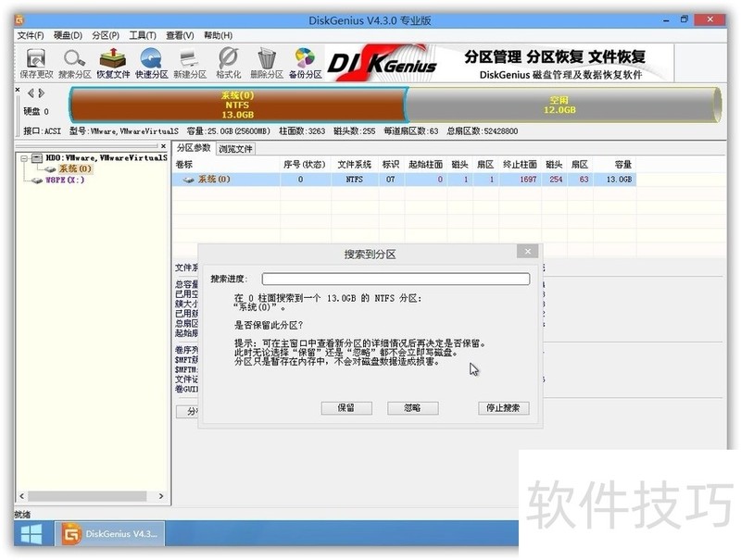Open the 工具(T) menu
Viewport: 741px width, 560px height.
pos(143,35)
